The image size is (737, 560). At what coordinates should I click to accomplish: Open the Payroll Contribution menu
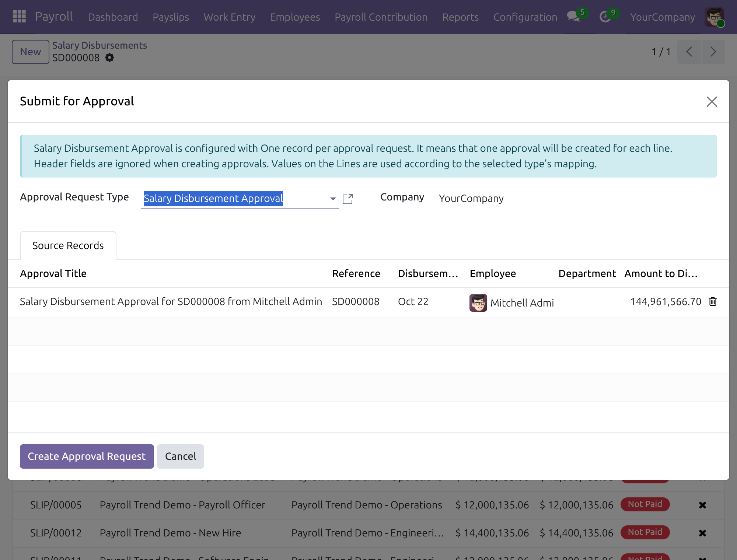click(x=381, y=17)
